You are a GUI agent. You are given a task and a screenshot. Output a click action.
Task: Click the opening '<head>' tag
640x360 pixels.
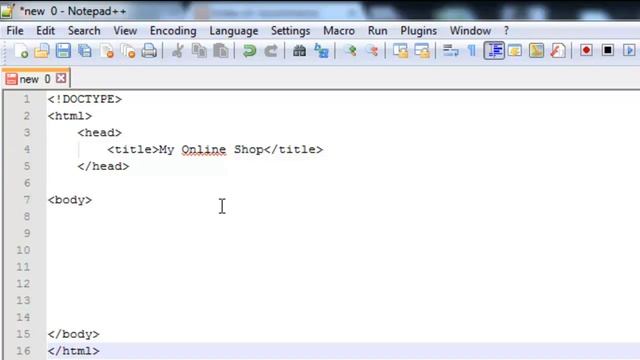pos(100,133)
